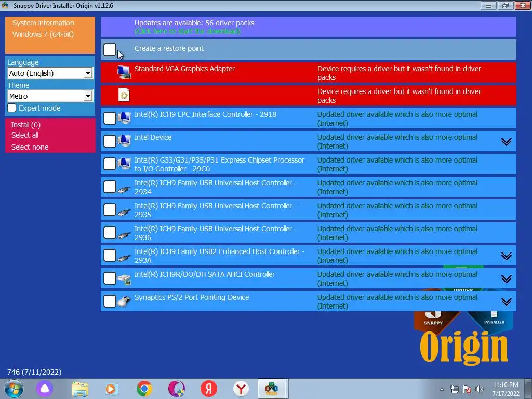Click the Standard VGA Graphics Adapter device name

pyautogui.click(x=184, y=69)
